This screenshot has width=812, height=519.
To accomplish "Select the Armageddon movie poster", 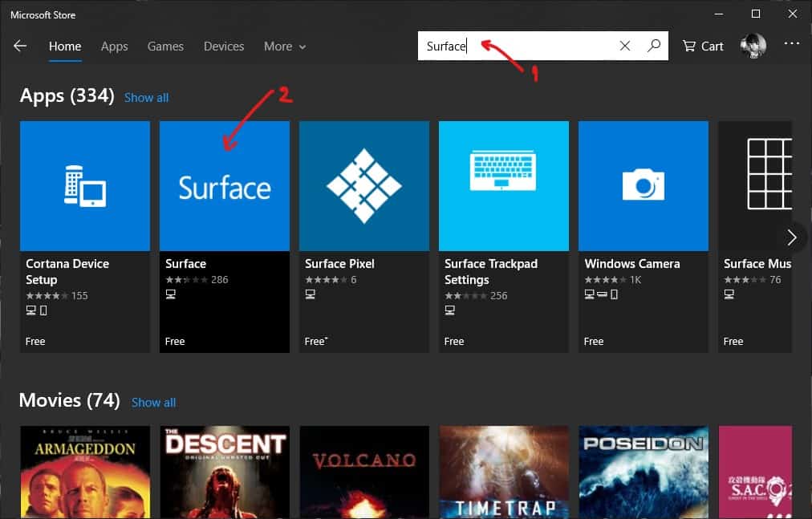I will [x=85, y=472].
